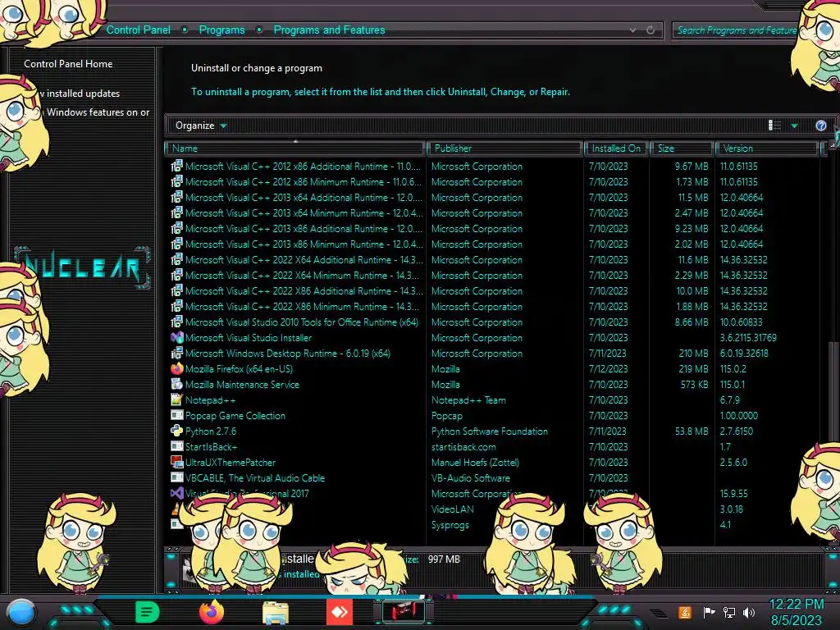Select Microsoft Visual C++ 2022 X86 Additional Runtime
The height and width of the screenshot is (630, 840).
(493, 291)
